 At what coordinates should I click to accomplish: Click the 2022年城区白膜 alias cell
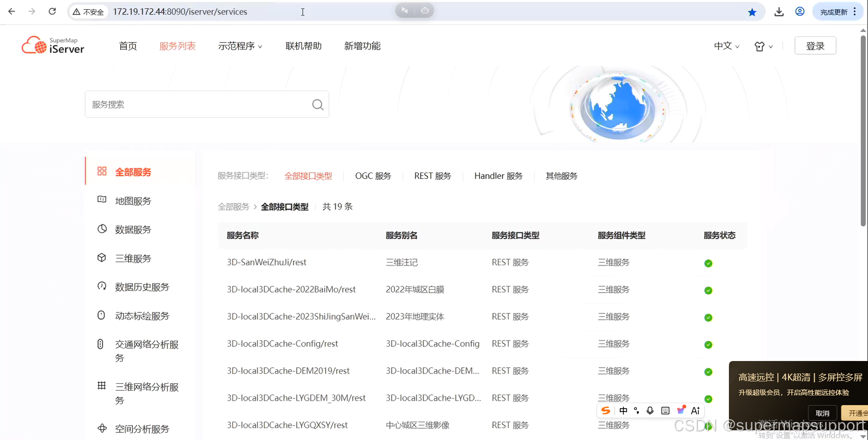tap(415, 289)
